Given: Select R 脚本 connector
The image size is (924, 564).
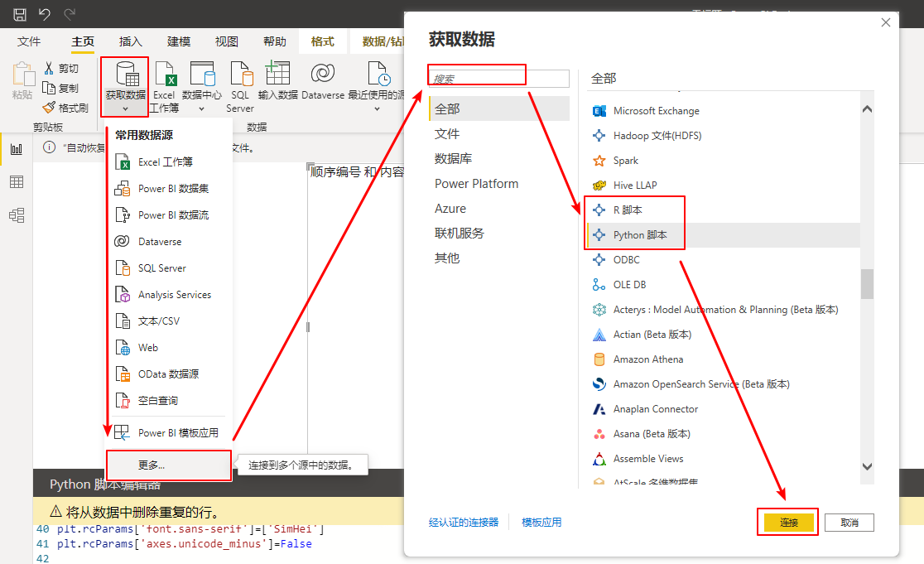Looking at the screenshot, I should tap(723, 210).
